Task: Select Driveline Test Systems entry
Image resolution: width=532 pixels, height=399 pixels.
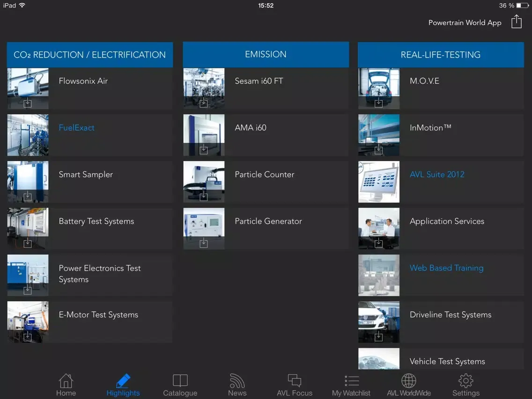Action: pos(441,322)
